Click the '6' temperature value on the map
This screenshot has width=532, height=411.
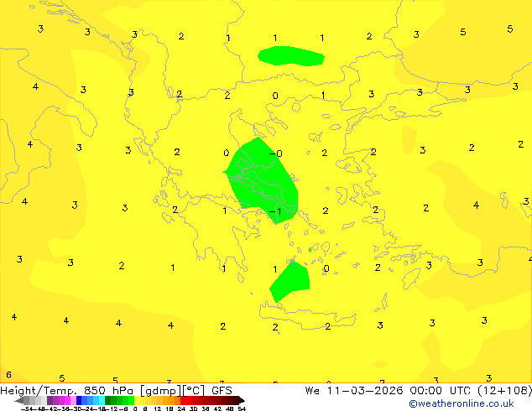[x=9, y=375]
